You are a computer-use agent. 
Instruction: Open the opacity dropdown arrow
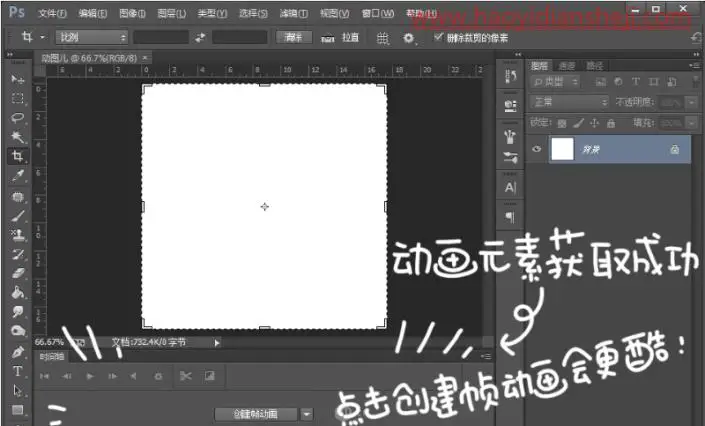692,103
